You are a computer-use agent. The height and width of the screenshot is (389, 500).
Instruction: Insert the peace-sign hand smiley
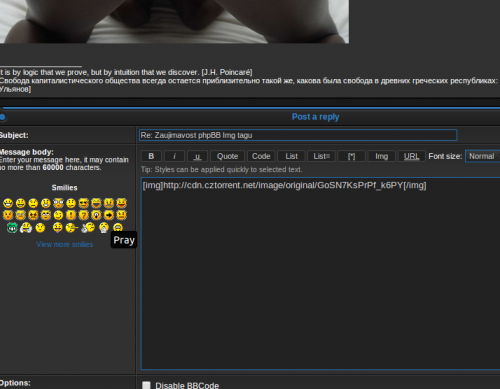click(x=88, y=228)
